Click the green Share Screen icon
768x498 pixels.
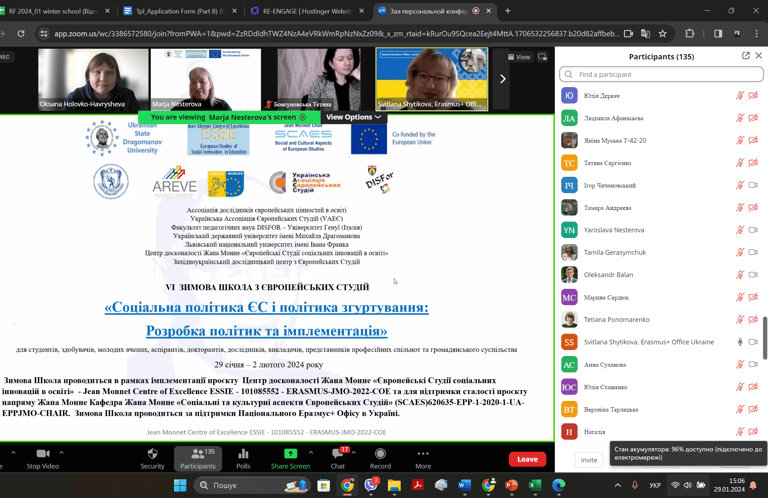[290, 453]
